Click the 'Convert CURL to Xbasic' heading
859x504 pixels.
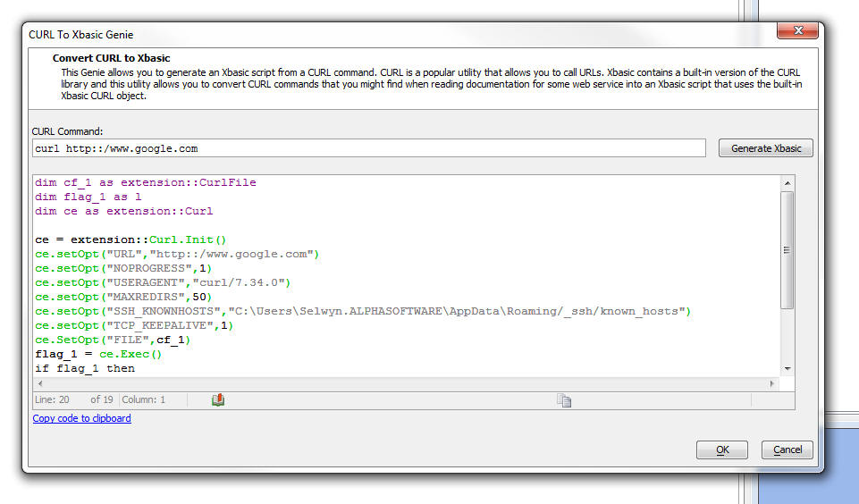111,58
